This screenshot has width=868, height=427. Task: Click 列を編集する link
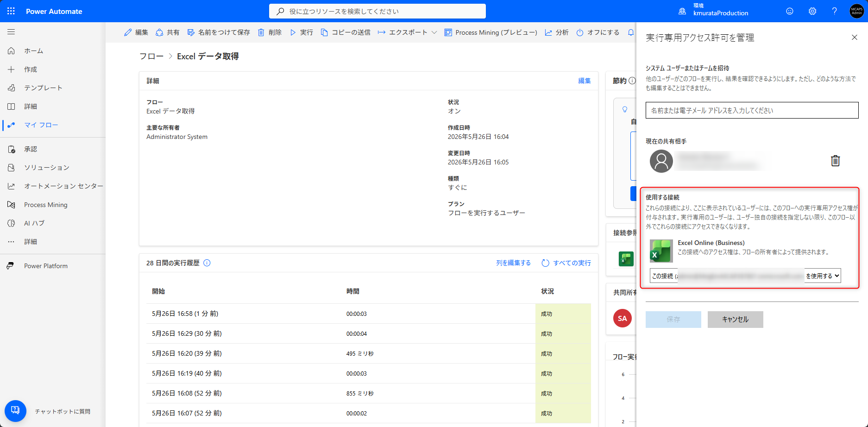513,263
